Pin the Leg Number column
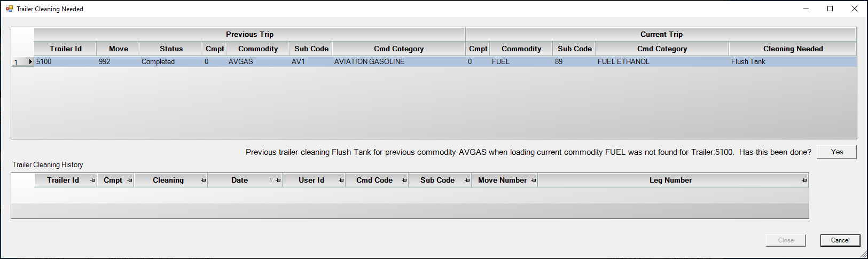Image resolution: width=868 pixels, height=259 pixels. point(804,180)
